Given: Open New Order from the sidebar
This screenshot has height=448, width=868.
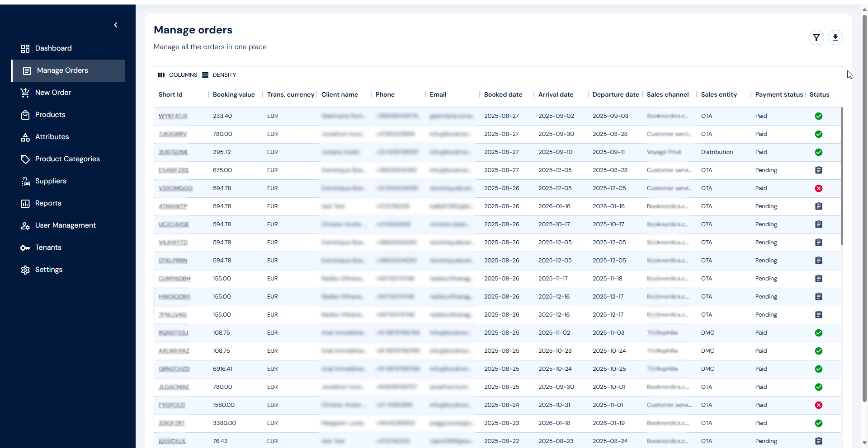Looking at the screenshot, I should click(x=53, y=93).
